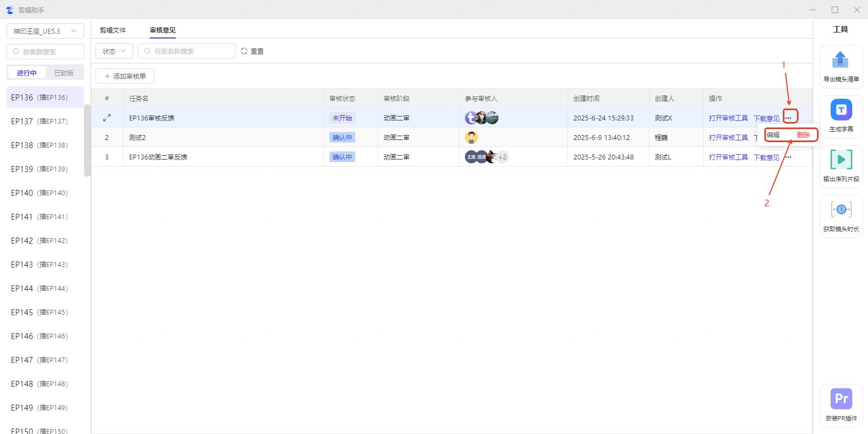868x434 pixels.
Task: Expand the 神印王座_UE5.3 project dropdown
Action: [x=45, y=31]
